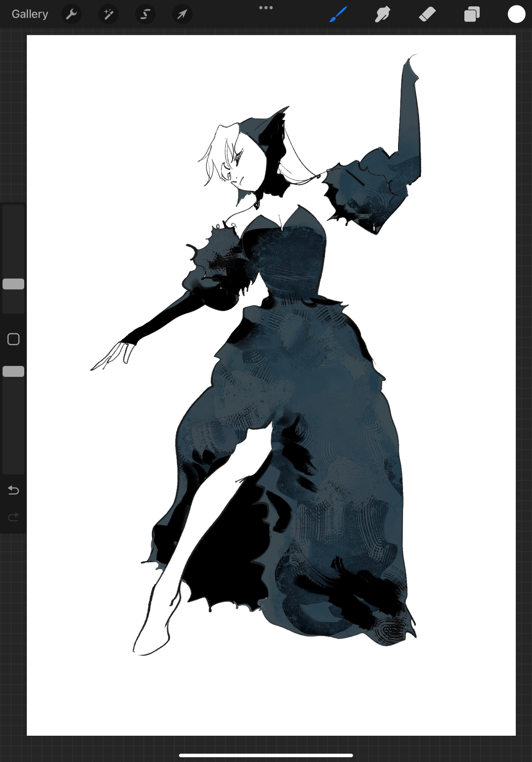532x762 pixels.
Task: Select the Smudge tool
Action: [383, 14]
